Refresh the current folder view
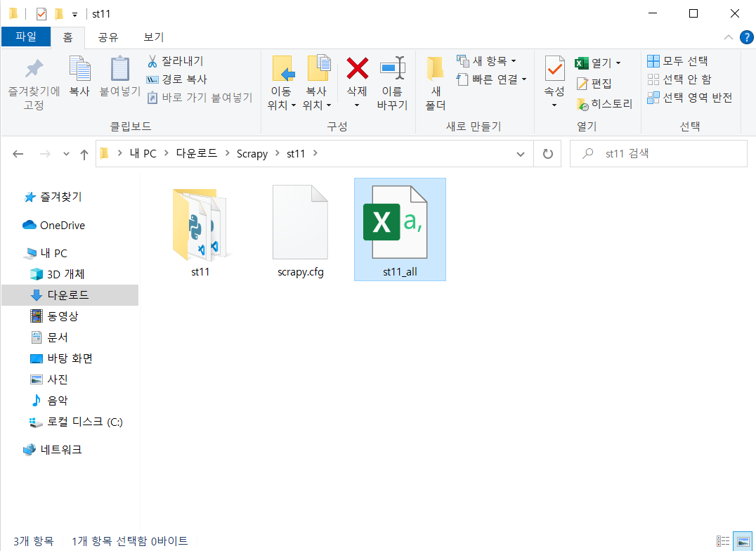Viewport: 756px width, 551px height. pyautogui.click(x=547, y=153)
